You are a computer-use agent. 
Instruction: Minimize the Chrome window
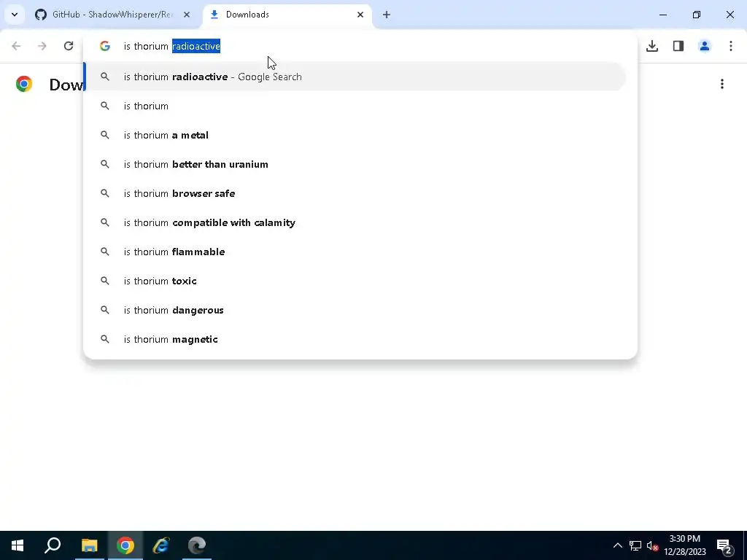662,15
